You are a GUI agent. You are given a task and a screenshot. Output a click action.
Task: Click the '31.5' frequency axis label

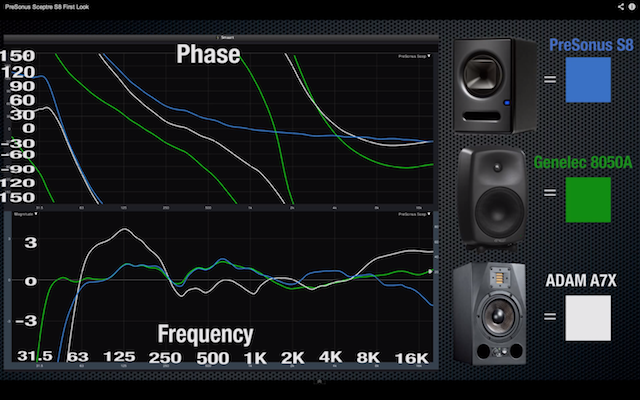[35, 356]
